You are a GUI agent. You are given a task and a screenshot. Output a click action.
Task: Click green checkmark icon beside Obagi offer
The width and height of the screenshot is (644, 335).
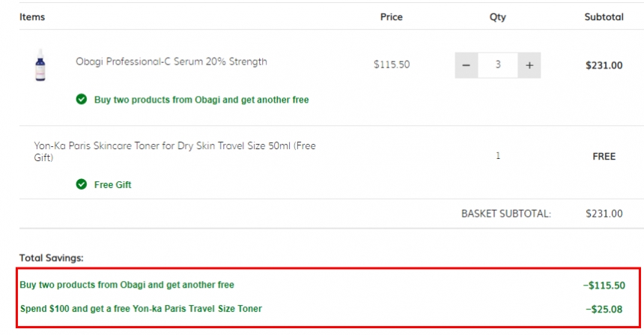[81, 100]
